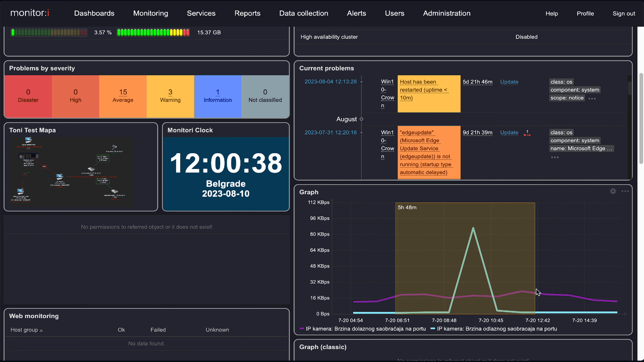The width and height of the screenshot is (644, 362).
Task: Open the Monitoring menu
Action: tap(151, 13)
